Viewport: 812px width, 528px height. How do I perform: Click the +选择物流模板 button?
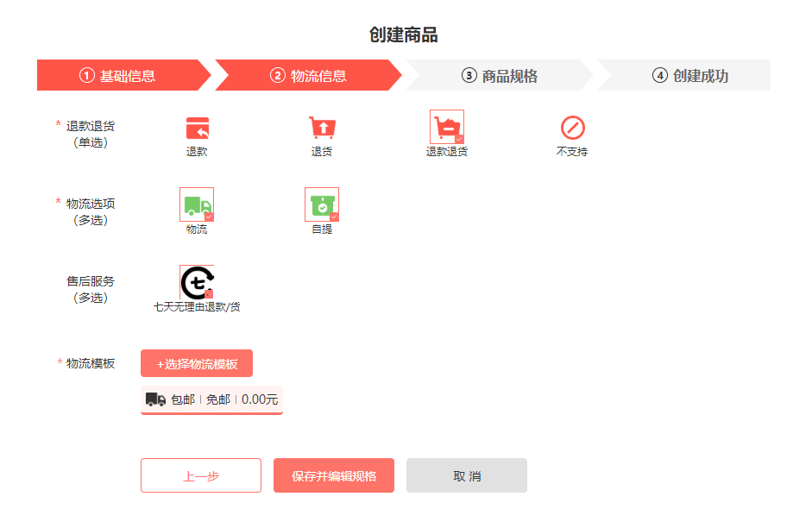tap(197, 363)
